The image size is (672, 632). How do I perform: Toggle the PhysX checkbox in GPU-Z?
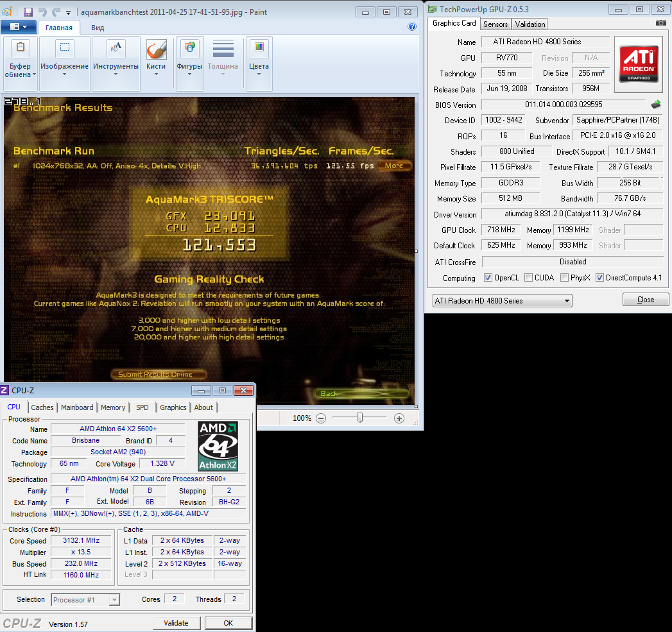click(564, 278)
